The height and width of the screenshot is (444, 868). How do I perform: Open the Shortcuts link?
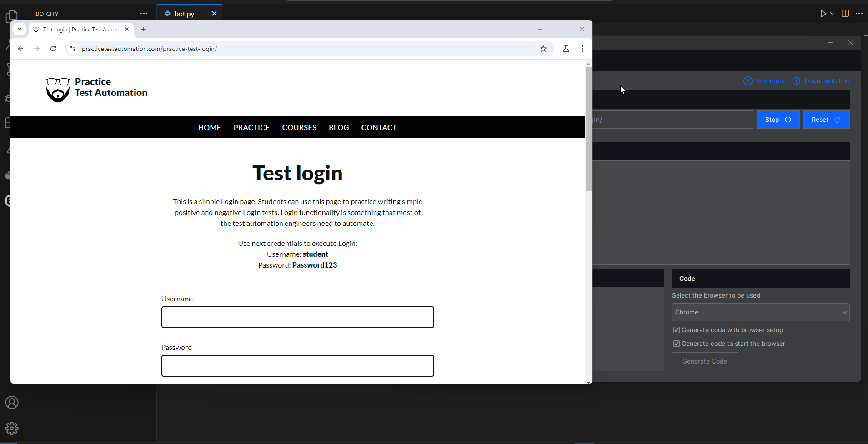click(x=764, y=81)
